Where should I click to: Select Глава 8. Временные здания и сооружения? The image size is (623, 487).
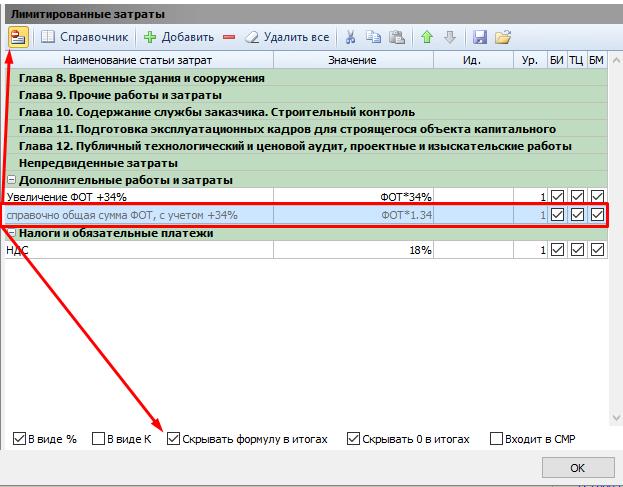pyautogui.click(x=306, y=78)
